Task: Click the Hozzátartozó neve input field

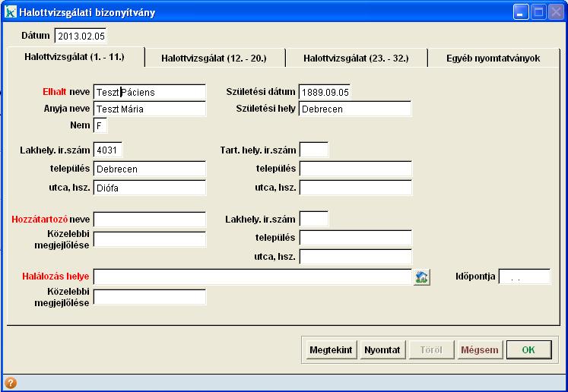Action: 149,220
